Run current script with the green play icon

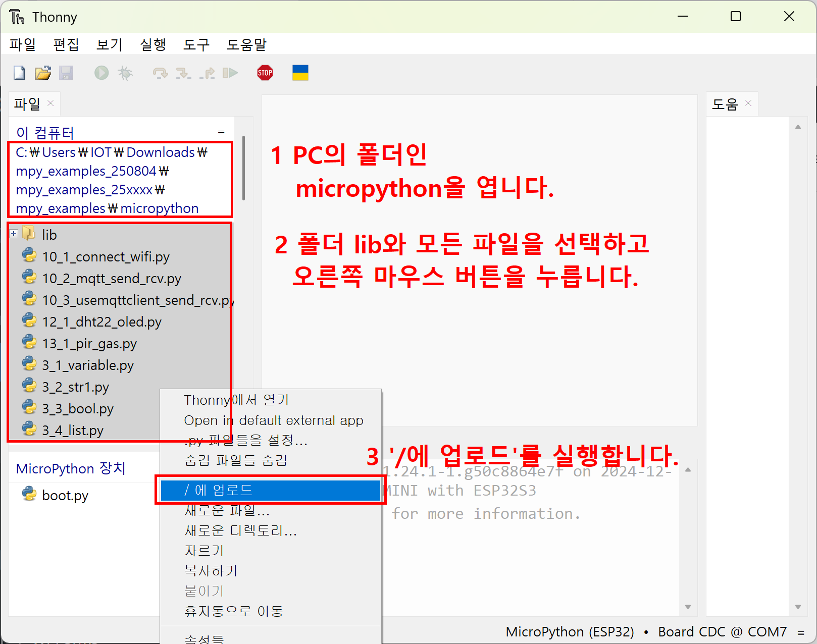tap(101, 73)
